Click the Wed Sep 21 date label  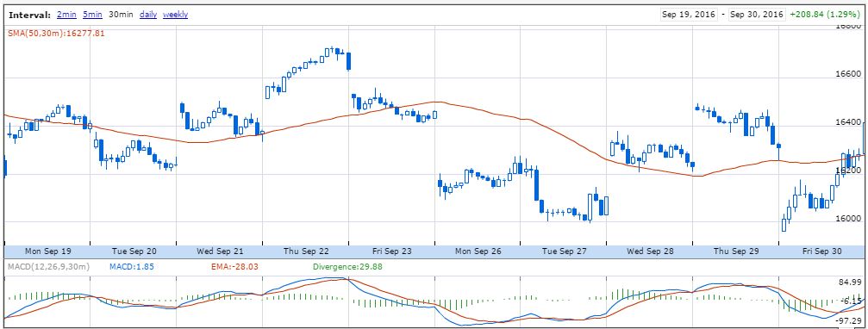click(x=221, y=251)
